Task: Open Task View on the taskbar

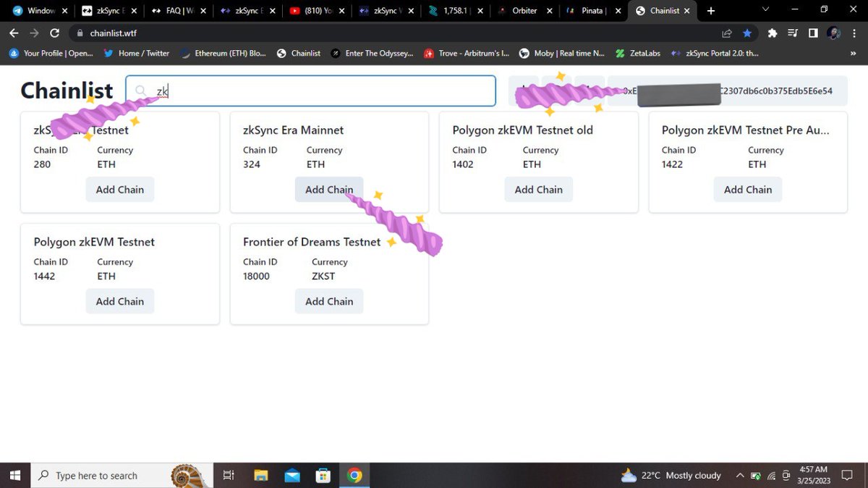Action: pos(229,476)
